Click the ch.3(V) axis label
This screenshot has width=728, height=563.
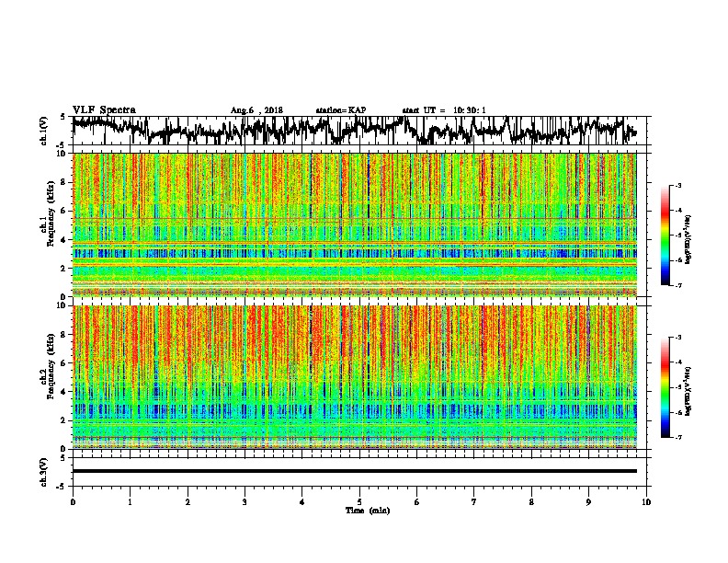click(44, 472)
